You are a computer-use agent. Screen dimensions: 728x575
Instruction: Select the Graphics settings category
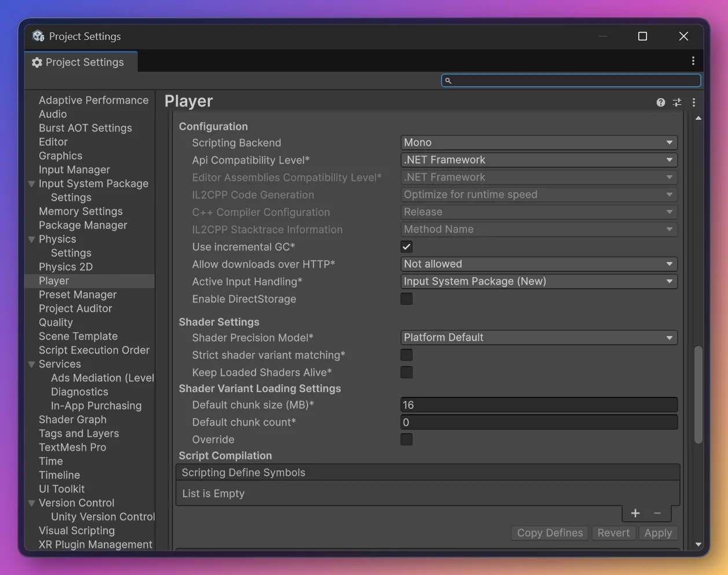coord(60,156)
